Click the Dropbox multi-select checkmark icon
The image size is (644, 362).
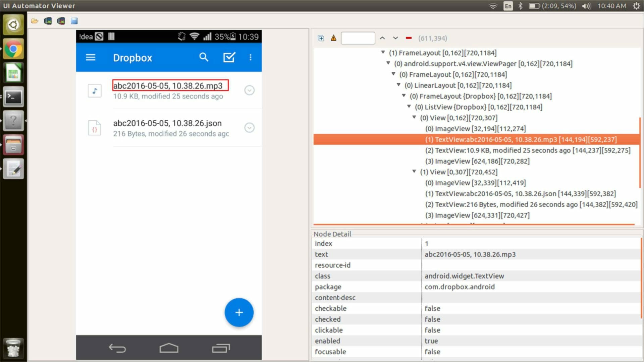pyautogui.click(x=229, y=57)
